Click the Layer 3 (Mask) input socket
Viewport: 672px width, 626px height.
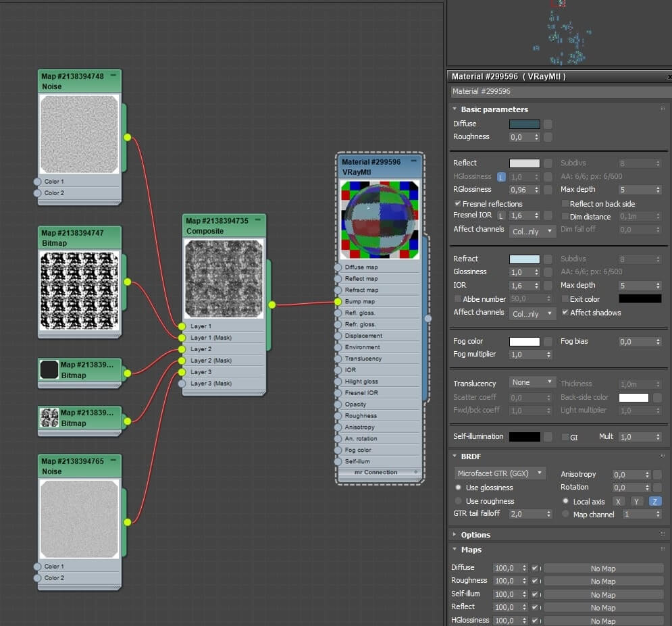point(182,384)
